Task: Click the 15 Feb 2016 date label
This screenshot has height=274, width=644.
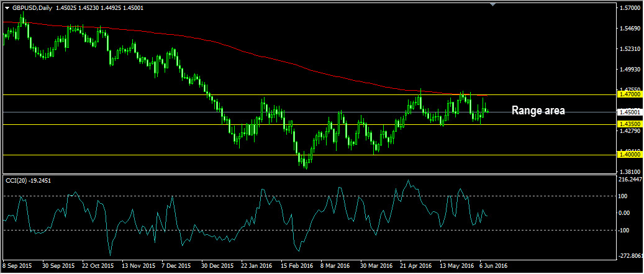Action: [298, 265]
